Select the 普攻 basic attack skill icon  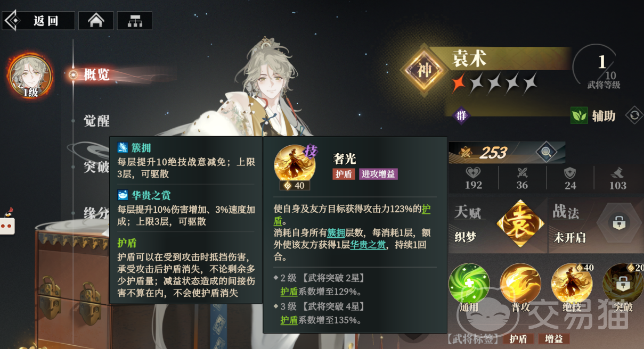tap(520, 284)
